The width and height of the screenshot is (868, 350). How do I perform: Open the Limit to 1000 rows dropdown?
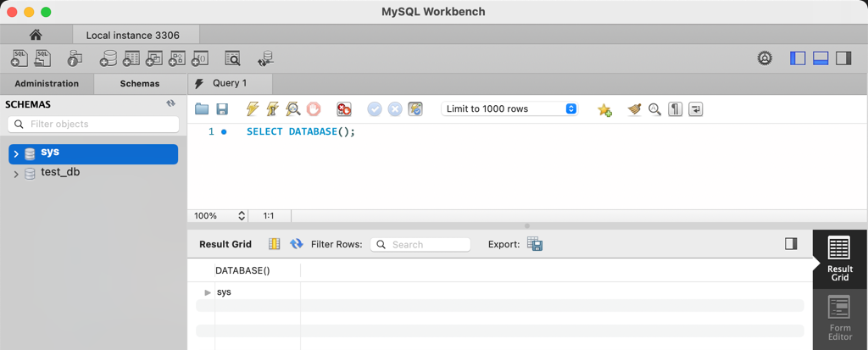click(x=509, y=109)
